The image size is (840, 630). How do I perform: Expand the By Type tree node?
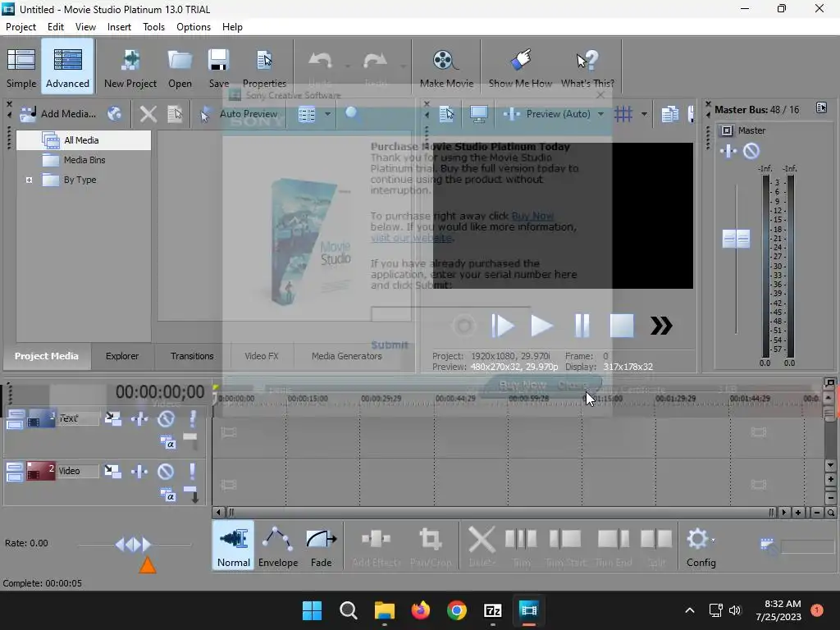tap(29, 180)
